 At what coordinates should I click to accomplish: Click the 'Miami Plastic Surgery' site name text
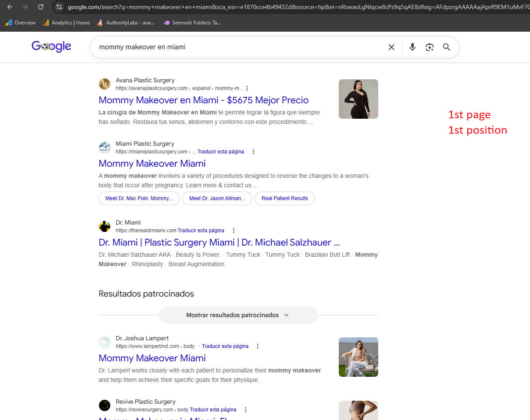click(x=145, y=144)
